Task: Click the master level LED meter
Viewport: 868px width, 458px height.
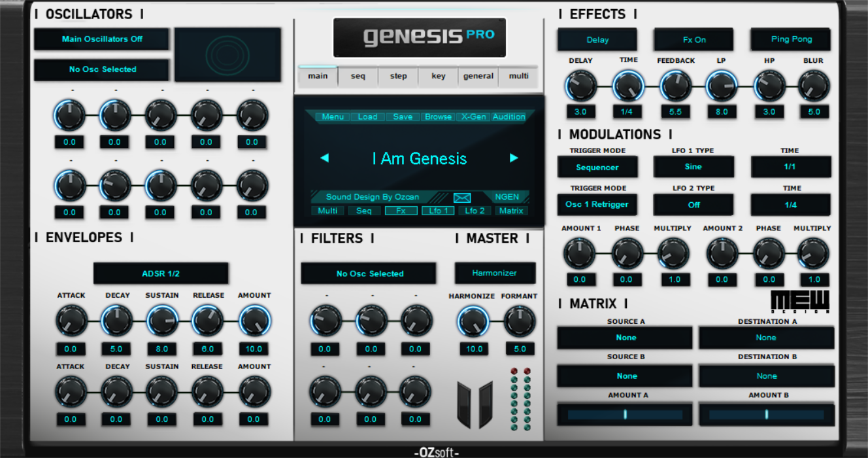Action: [x=520, y=400]
